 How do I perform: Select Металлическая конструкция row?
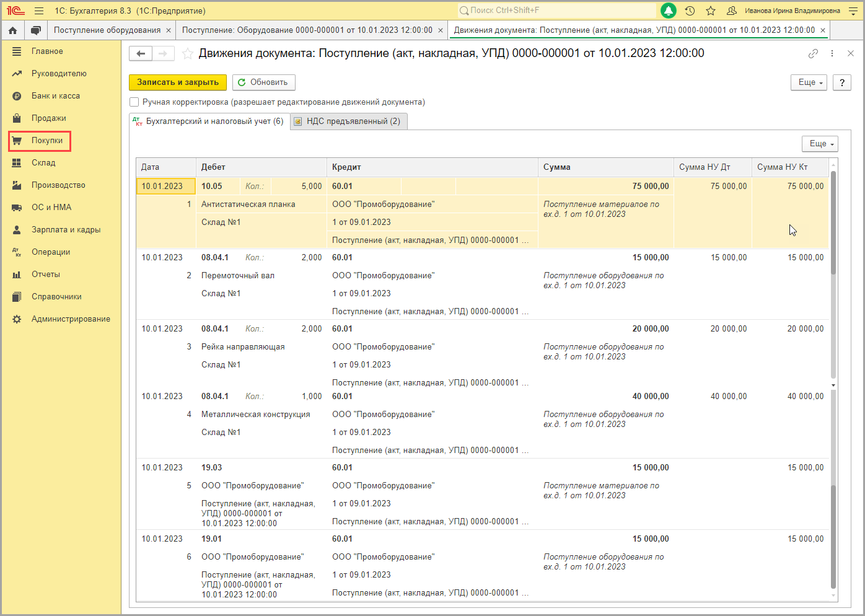pos(256,415)
